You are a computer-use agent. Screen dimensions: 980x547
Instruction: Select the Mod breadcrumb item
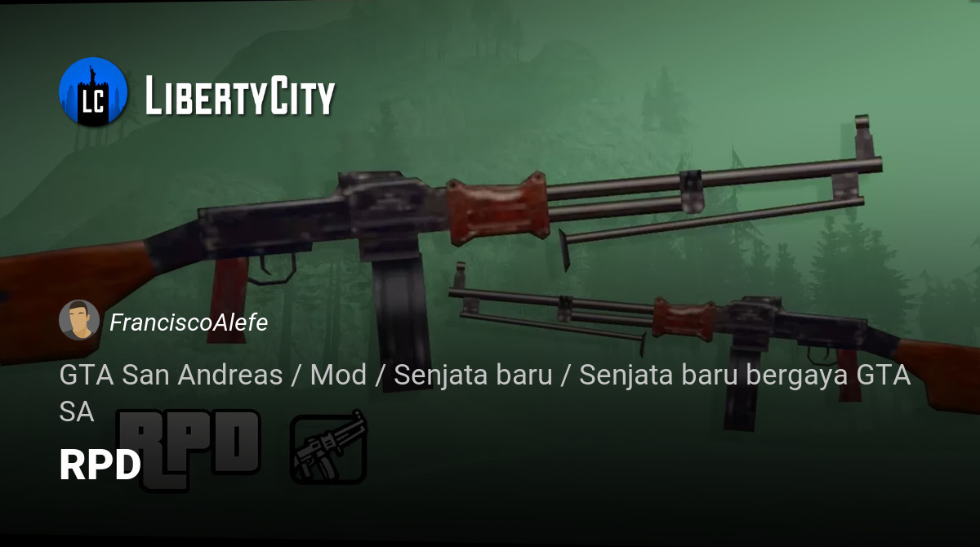click(x=338, y=376)
